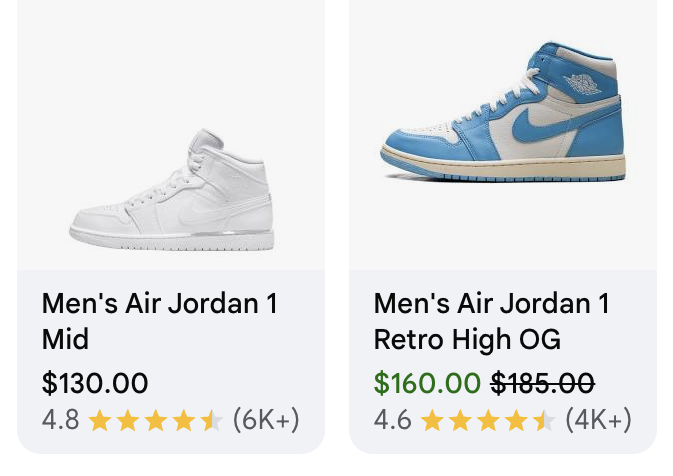Click the Jordan wings logo on the blue shoe
Viewport: 673px width, 476px height.
pos(583,83)
